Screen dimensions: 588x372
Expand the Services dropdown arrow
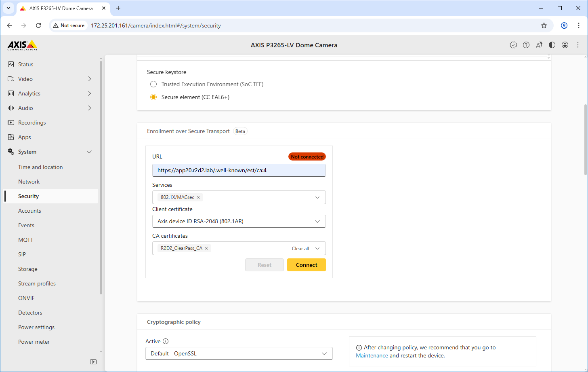pyautogui.click(x=317, y=197)
